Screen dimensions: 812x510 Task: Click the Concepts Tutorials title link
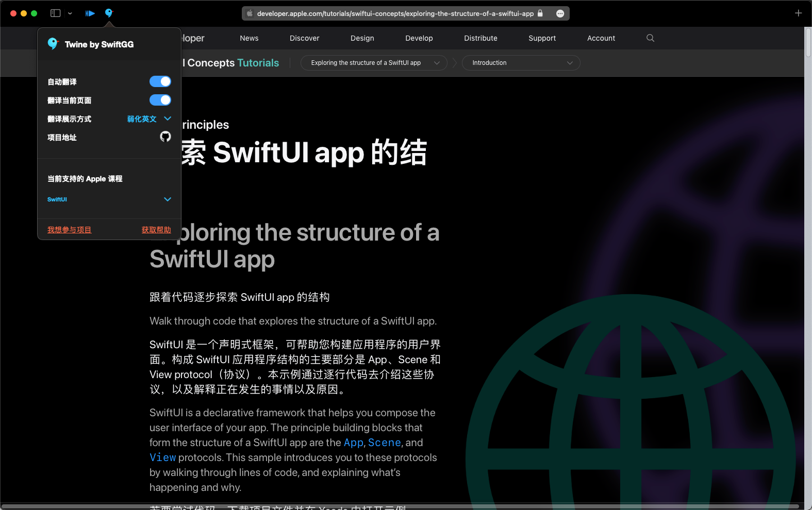click(x=230, y=63)
